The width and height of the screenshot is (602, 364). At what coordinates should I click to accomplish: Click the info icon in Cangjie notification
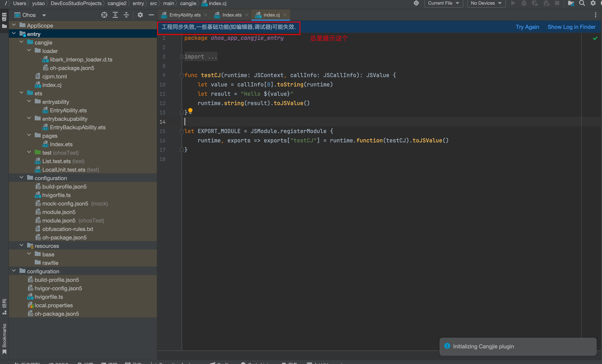[x=447, y=346]
